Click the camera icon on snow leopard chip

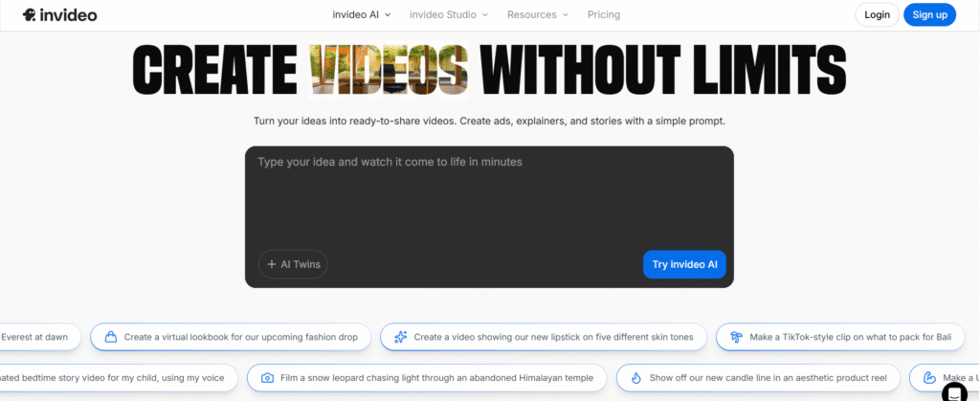pos(268,378)
